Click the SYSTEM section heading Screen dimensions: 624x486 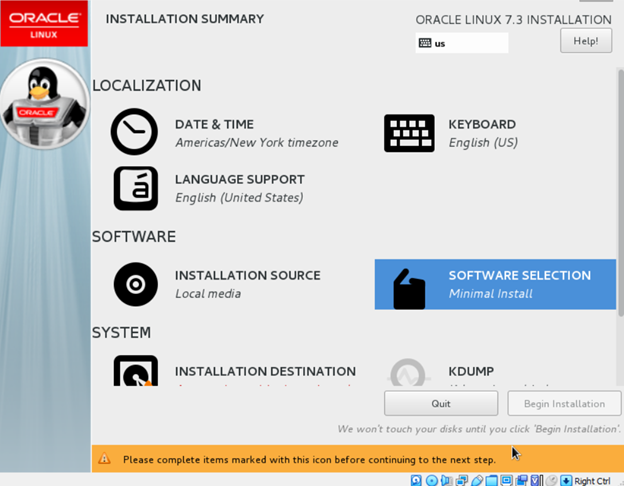(121, 333)
